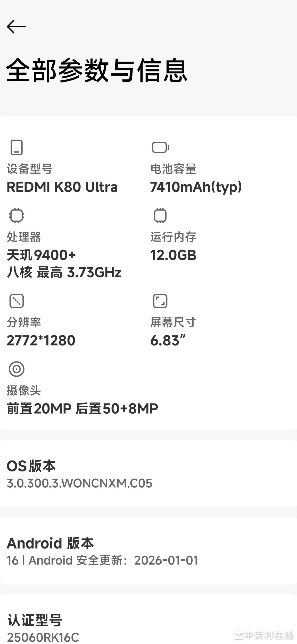Tap the REDMI K80 Ultra model name

pos(62,187)
